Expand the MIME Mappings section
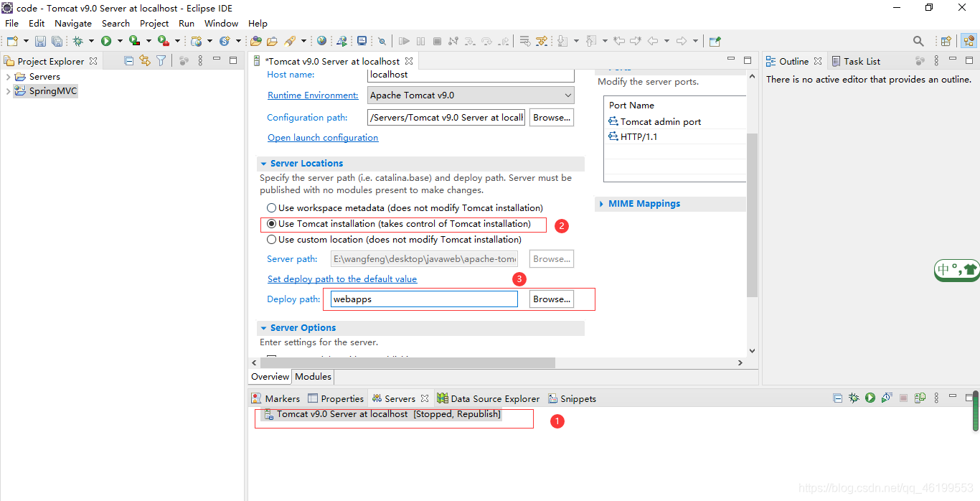 [x=601, y=204]
